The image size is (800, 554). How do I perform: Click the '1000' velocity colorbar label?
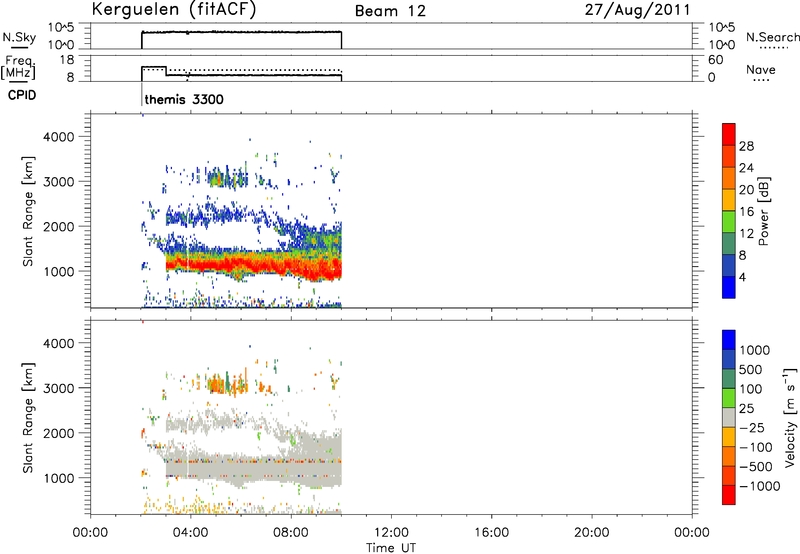pos(755,350)
